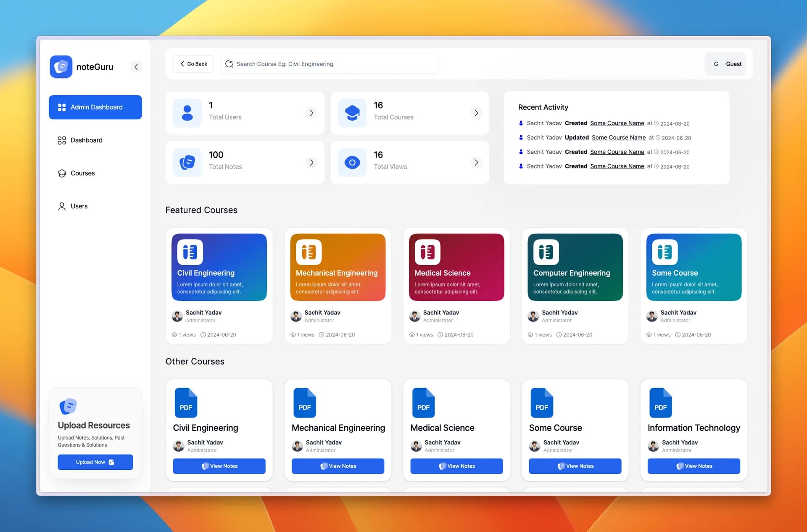Screen dimensions: 807x532
Task: Click the noteGuru logo icon
Action: [61, 67]
